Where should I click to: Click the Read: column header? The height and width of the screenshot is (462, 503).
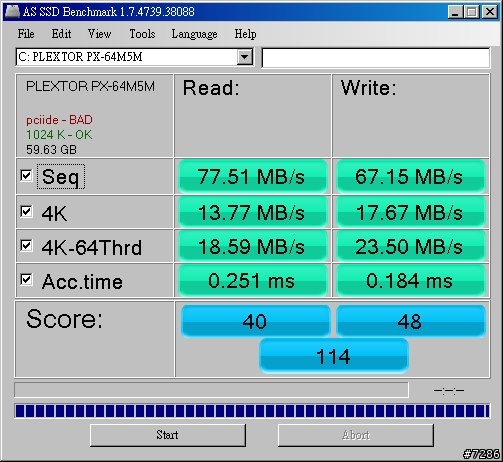click(x=211, y=88)
